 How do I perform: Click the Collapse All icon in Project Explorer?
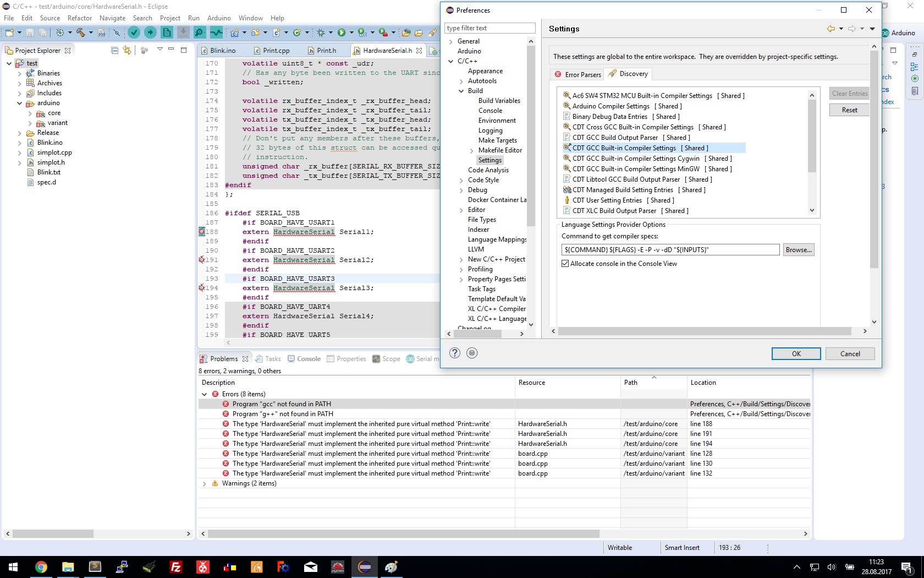click(114, 50)
